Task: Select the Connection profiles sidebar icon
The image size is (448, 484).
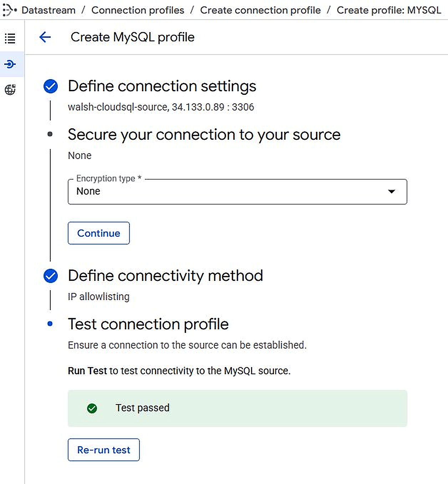Action: coord(10,64)
